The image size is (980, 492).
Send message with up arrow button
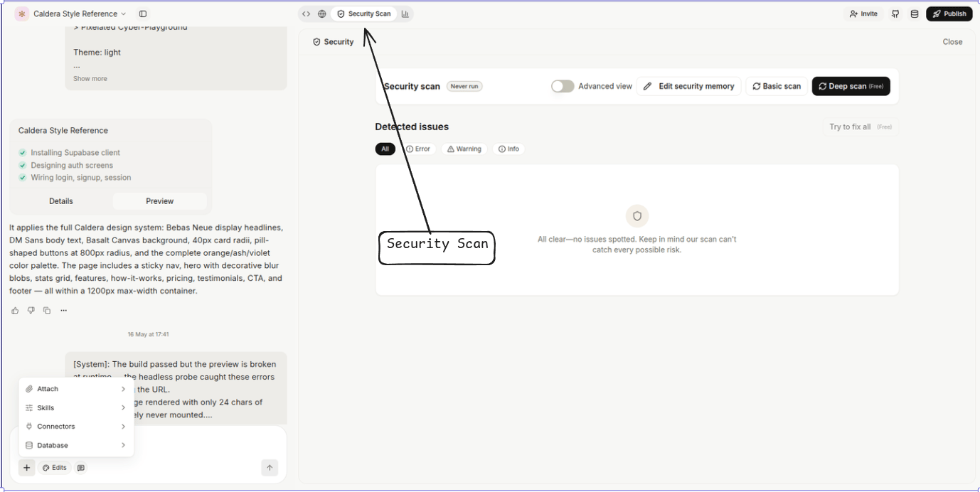[269, 467]
